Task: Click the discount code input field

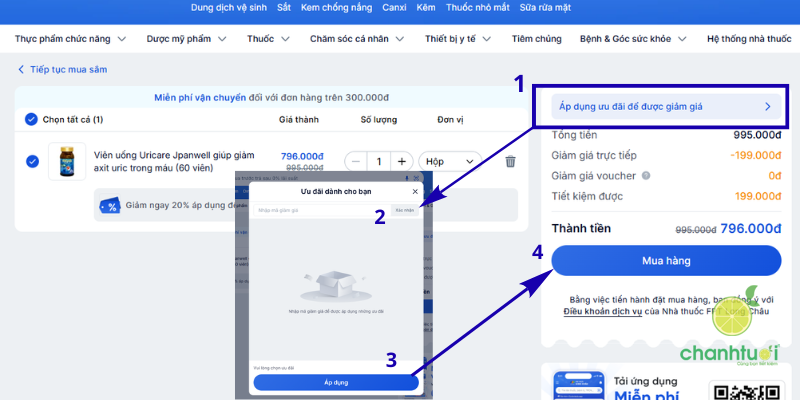Action: [320, 210]
